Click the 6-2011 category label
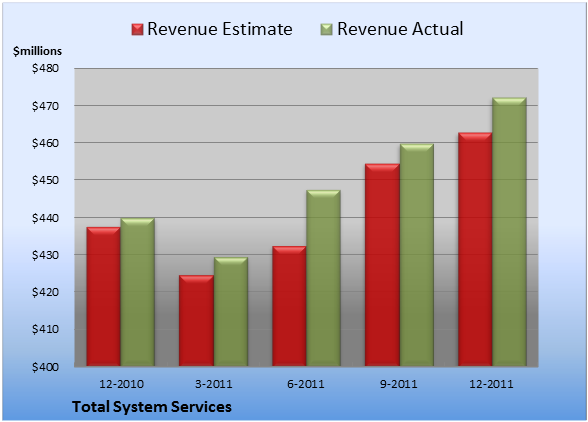 click(x=306, y=384)
